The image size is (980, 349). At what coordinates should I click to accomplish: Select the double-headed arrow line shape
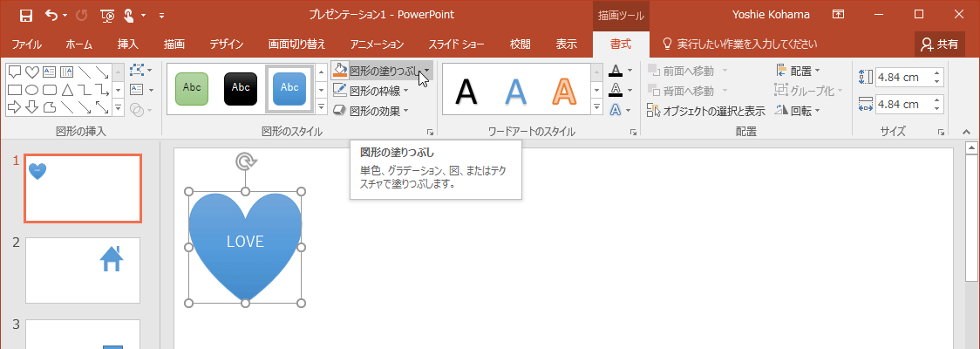pos(102,107)
